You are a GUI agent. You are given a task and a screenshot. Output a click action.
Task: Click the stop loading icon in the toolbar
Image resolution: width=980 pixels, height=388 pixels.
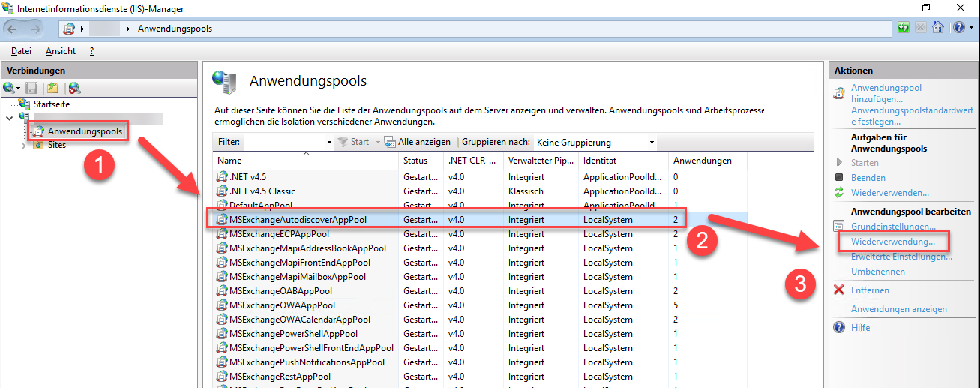coord(921,28)
